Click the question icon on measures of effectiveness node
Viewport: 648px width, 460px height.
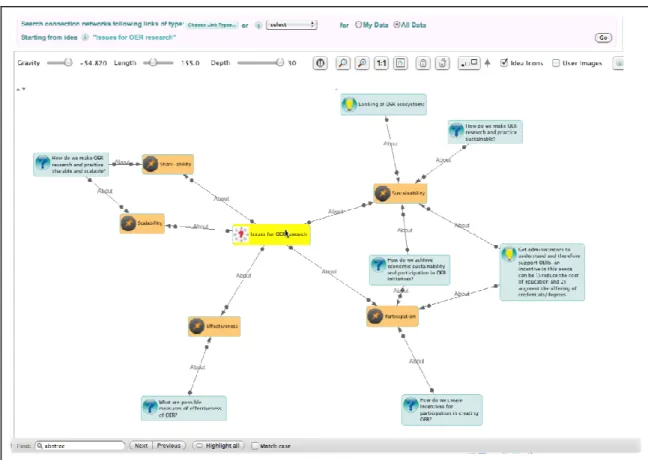150,407
